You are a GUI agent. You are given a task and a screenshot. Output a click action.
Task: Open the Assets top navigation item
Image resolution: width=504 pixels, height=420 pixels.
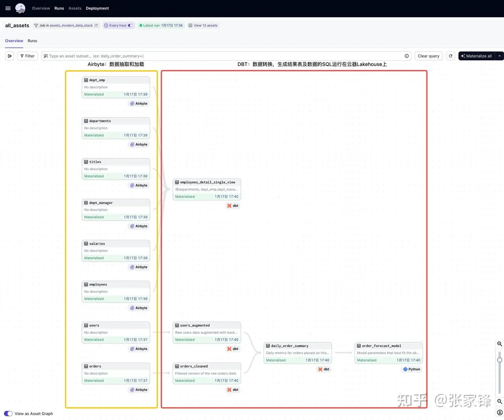click(x=75, y=8)
